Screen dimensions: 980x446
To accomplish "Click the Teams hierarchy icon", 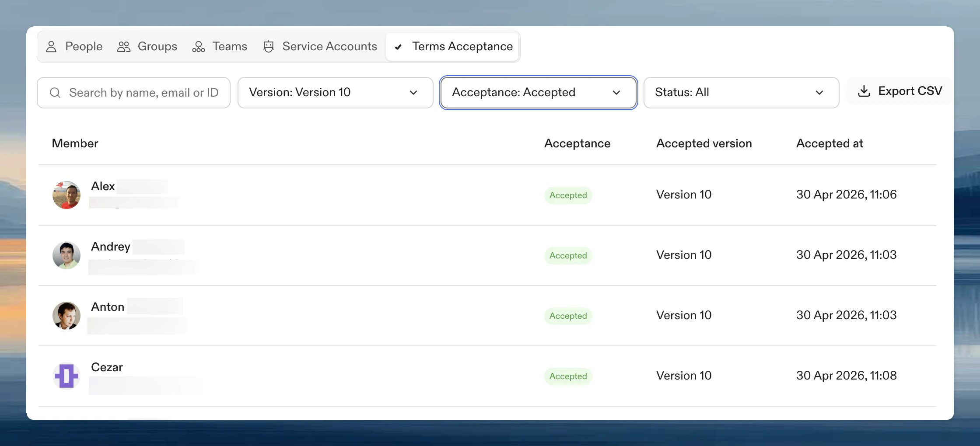I will (x=198, y=46).
